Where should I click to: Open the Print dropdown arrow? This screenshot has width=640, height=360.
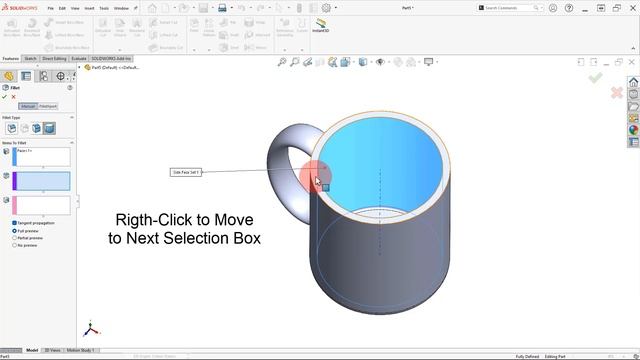click(x=231, y=8)
